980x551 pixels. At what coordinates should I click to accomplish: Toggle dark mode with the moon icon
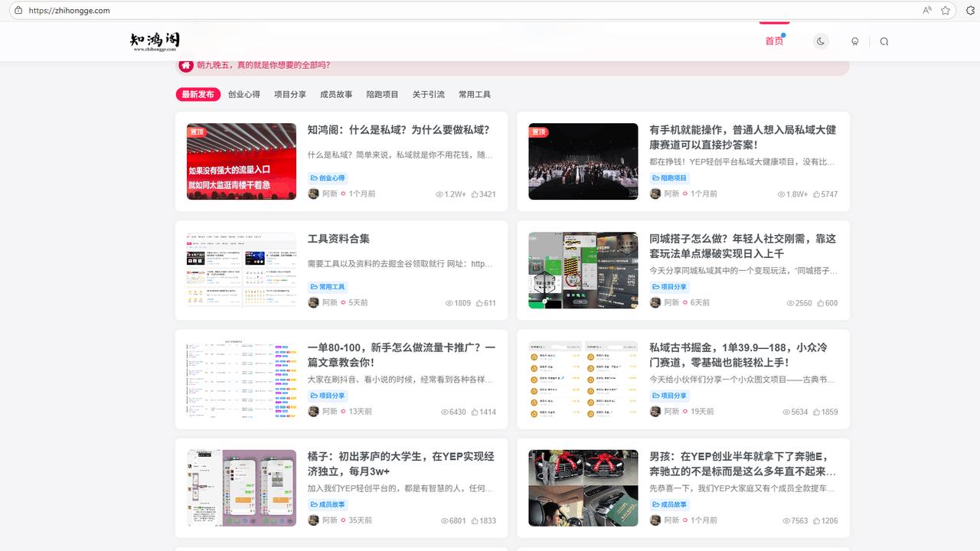[x=821, y=41]
